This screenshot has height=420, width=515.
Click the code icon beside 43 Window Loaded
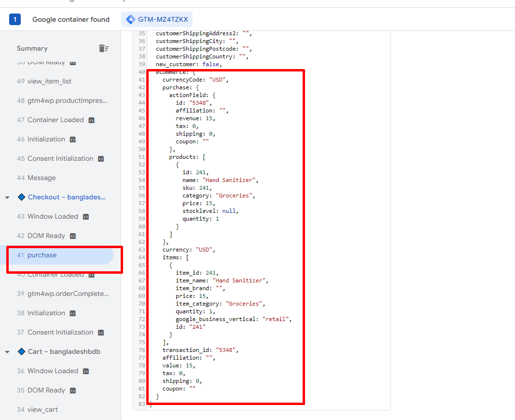pyautogui.click(x=85, y=216)
